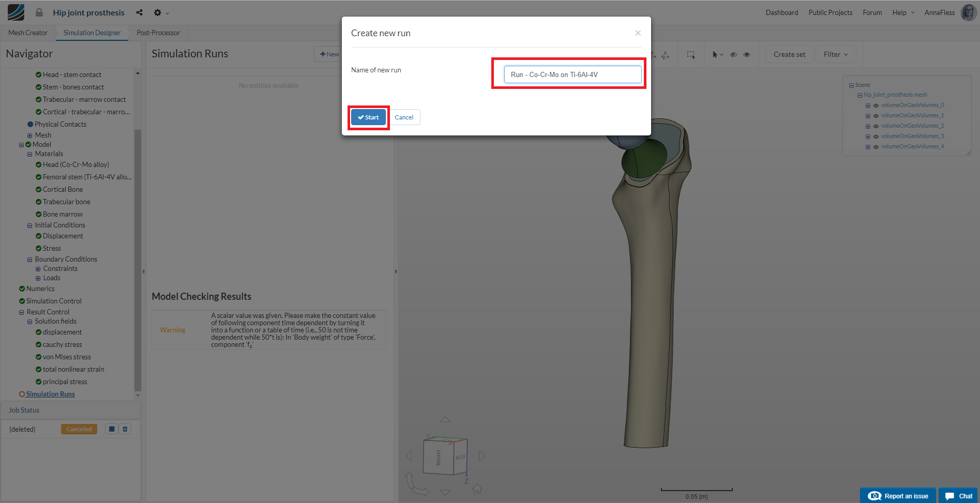Collapse the Scene tree node

tap(851, 85)
